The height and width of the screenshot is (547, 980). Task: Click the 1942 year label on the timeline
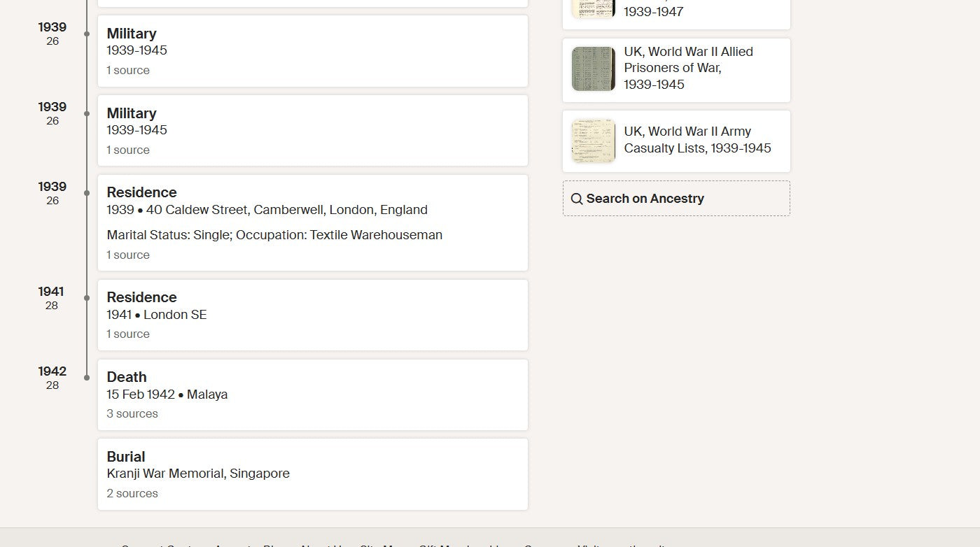pos(52,371)
